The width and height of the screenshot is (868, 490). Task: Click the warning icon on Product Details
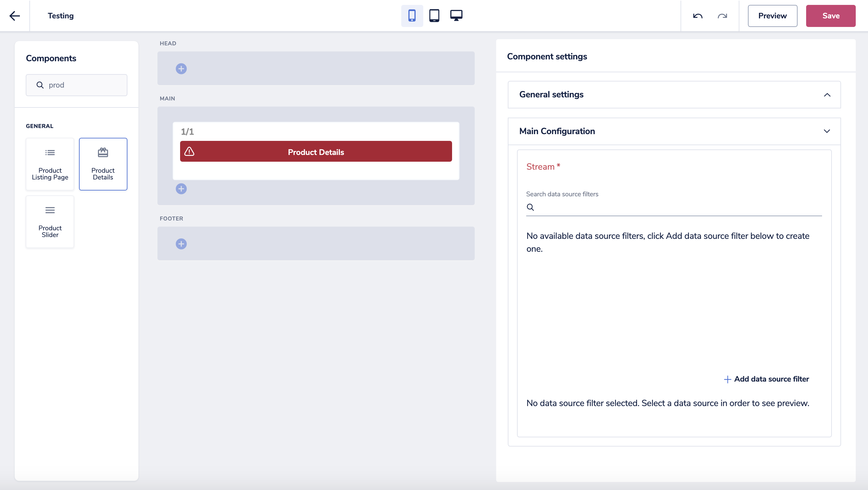click(189, 152)
